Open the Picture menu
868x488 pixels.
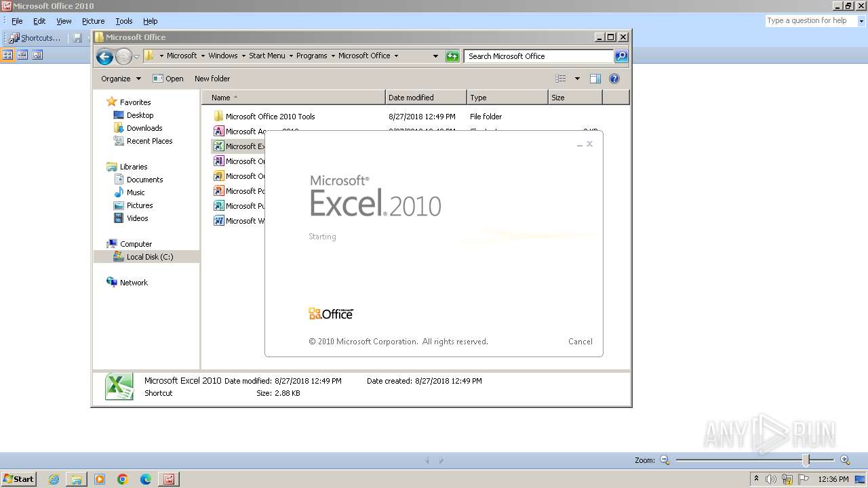tap(93, 21)
